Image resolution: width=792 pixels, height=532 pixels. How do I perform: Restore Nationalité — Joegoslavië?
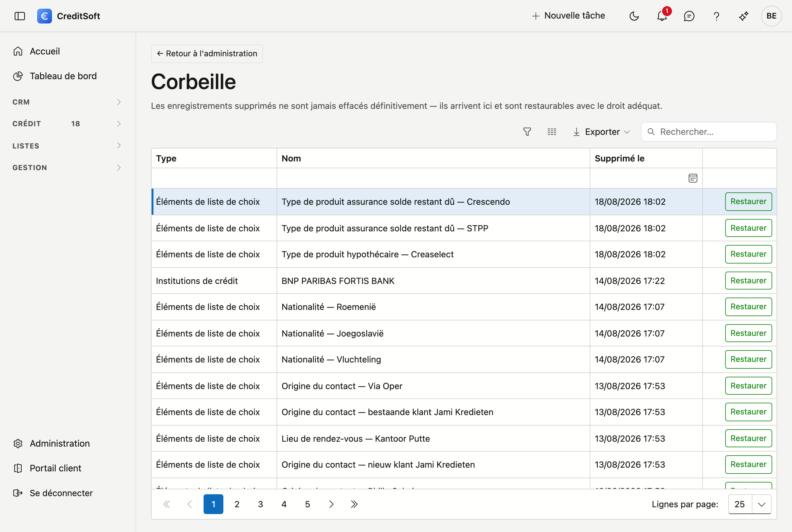point(748,333)
